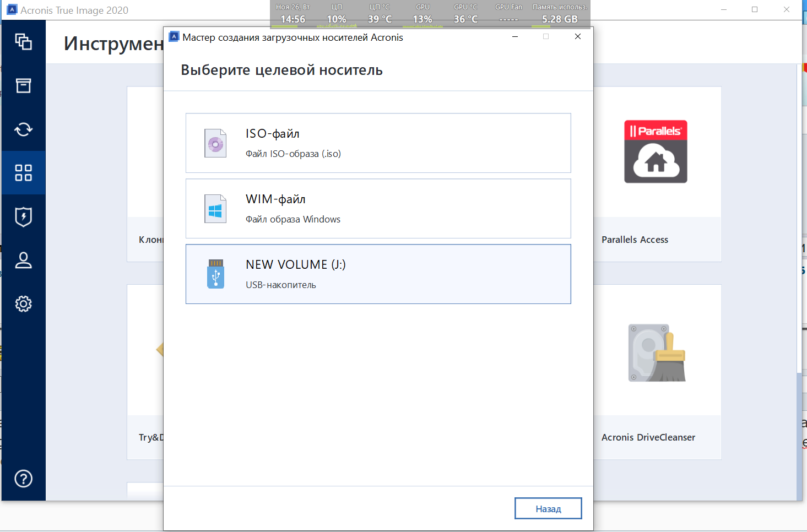The height and width of the screenshot is (532, 807).
Task: Click the ISO disc file icon
Action: tap(215, 143)
